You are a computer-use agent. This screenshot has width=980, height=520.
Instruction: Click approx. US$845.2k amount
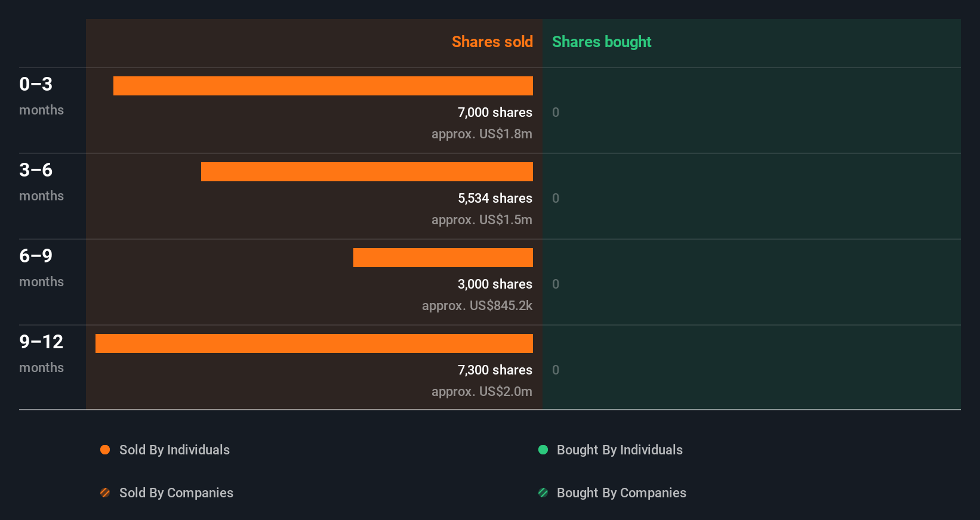tap(477, 306)
